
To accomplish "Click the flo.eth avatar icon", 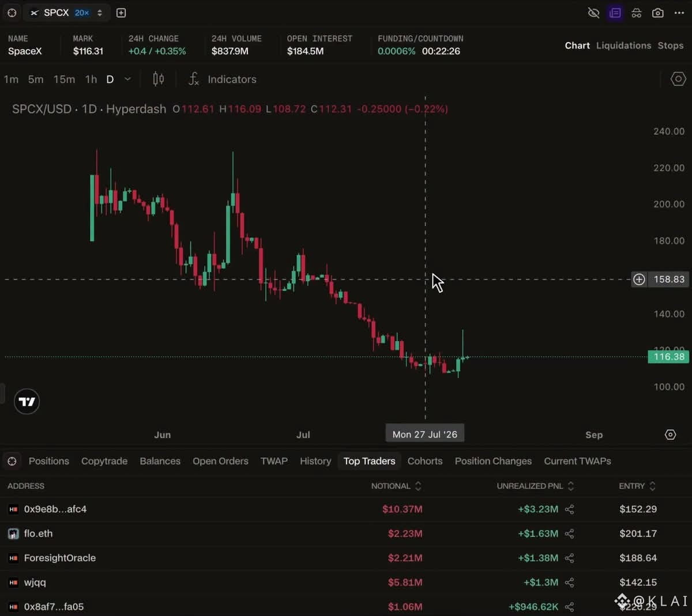I will (x=13, y=534).
